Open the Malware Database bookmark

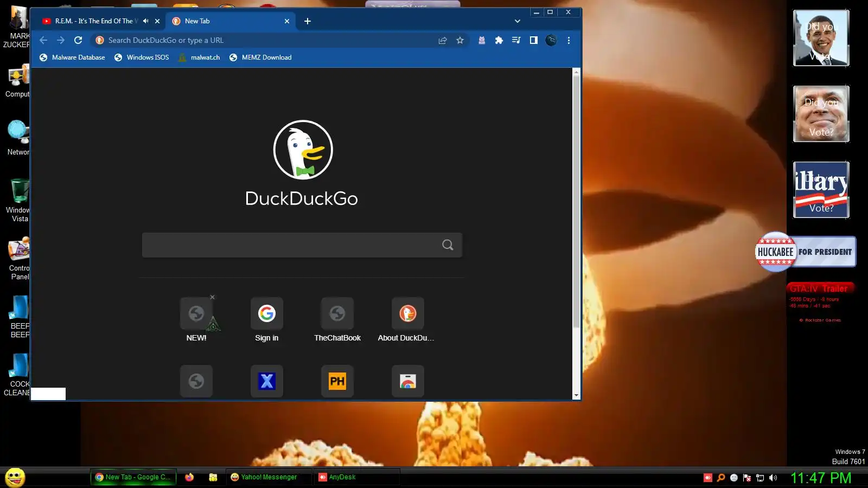tap(72, 57)
